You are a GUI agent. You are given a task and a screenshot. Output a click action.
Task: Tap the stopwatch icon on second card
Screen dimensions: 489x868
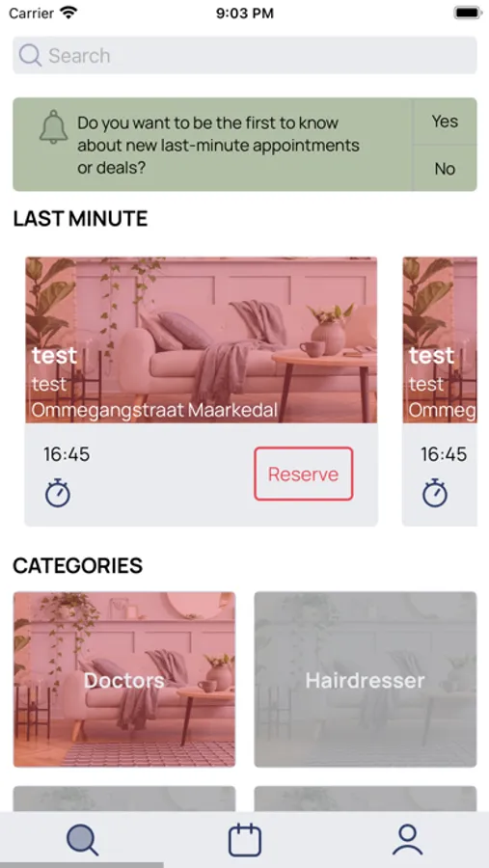(435, 493)
